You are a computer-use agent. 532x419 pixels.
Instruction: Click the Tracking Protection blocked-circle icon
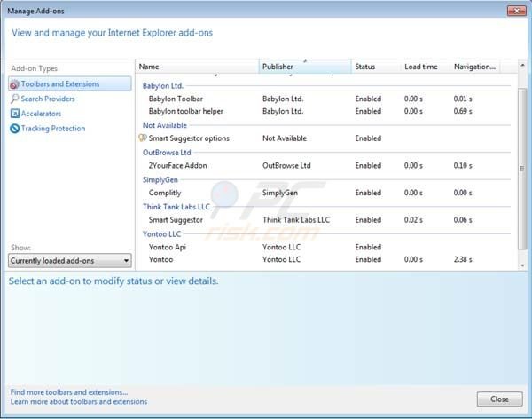point(14,129)
